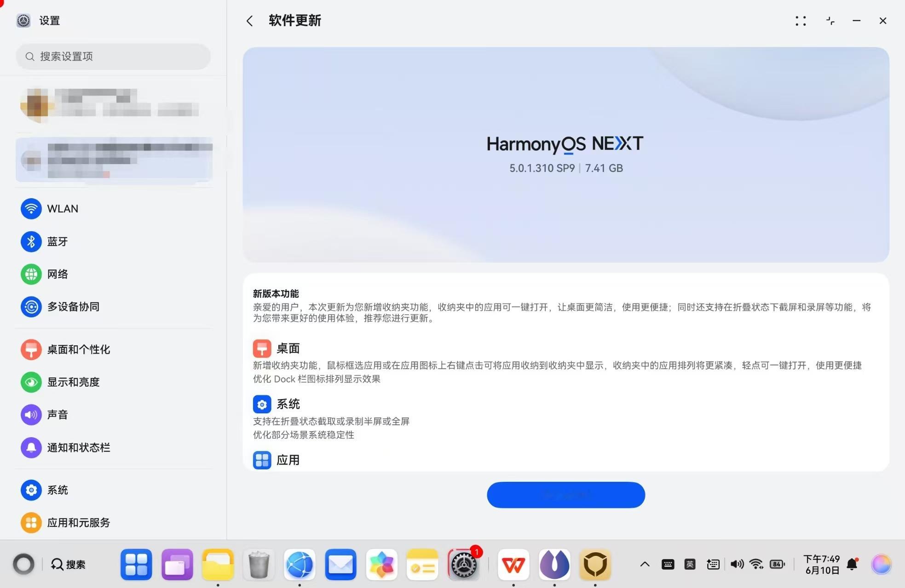Screen dimensions: 905x588
Task: Select 桌面和个性化 in sidebar
Action: coord(114,349)
